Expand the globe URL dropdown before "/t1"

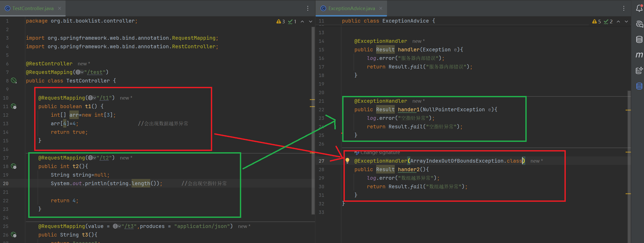click(92, 98)
